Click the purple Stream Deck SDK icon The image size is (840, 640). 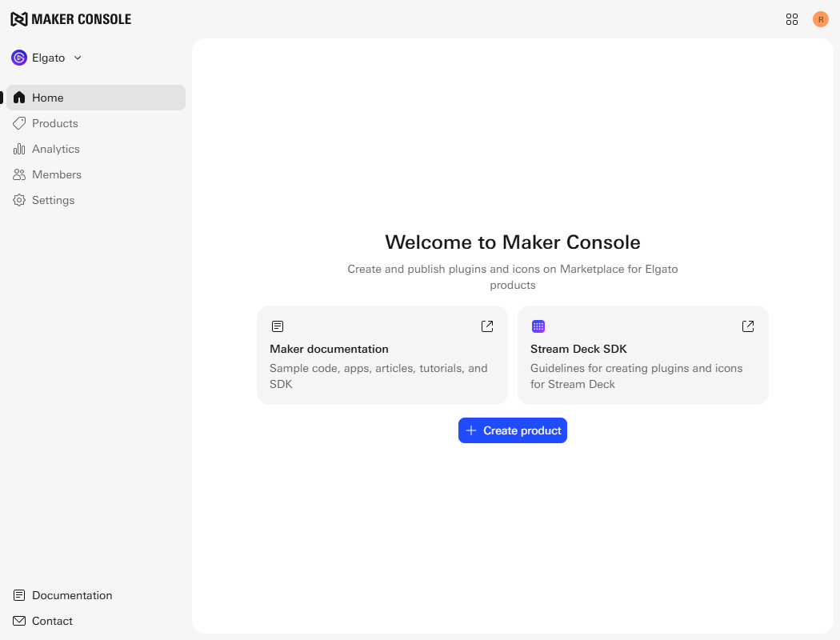(538, 326)
